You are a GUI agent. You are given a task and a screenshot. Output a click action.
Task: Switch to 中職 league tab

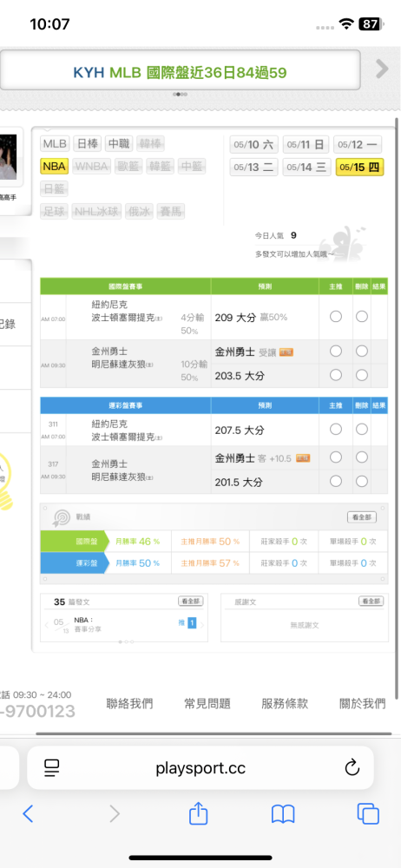pos(119,144)
